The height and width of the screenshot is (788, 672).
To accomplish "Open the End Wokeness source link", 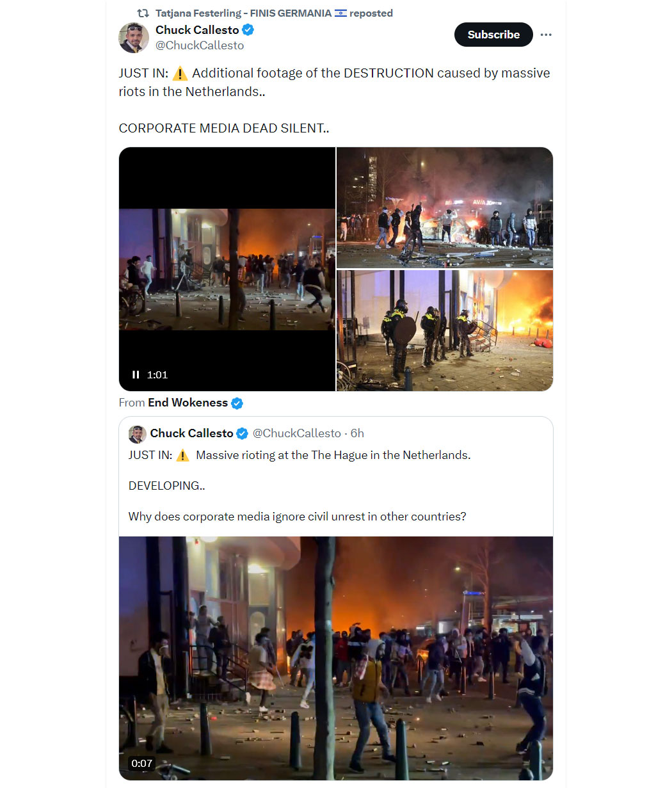I will pos(188,403).
